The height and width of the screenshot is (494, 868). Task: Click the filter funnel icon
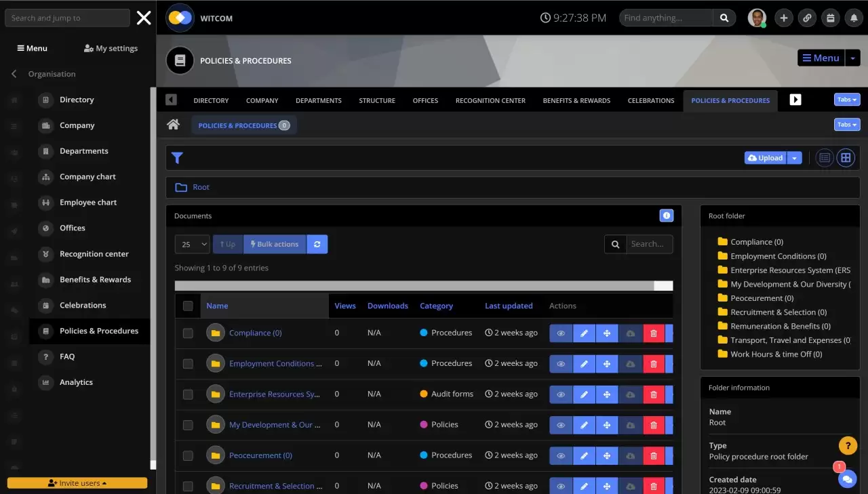pyautogui.click(x=177, y=158)
